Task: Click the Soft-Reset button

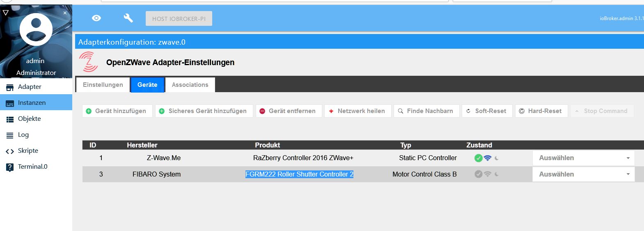Action: click(x=487, y=111)
